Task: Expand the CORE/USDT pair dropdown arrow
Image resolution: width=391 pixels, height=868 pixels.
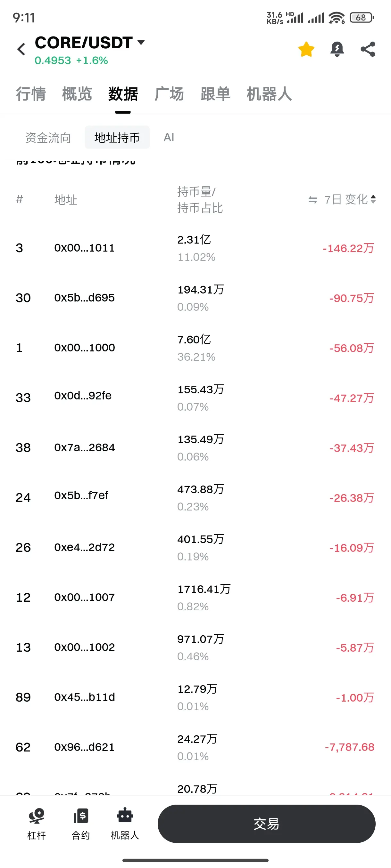Action: pyautogui.click(x=141, y=43)
